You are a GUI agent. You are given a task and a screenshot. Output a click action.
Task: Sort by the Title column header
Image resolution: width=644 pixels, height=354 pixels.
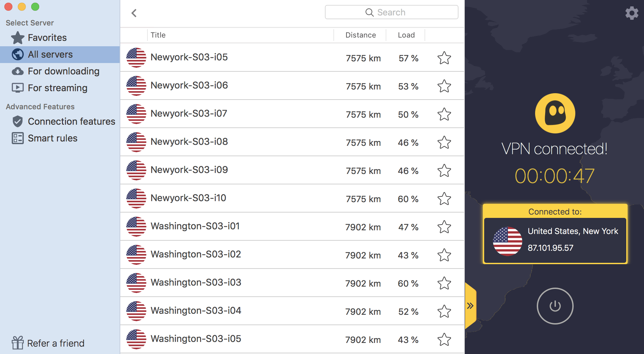click(x=240, y=35)
